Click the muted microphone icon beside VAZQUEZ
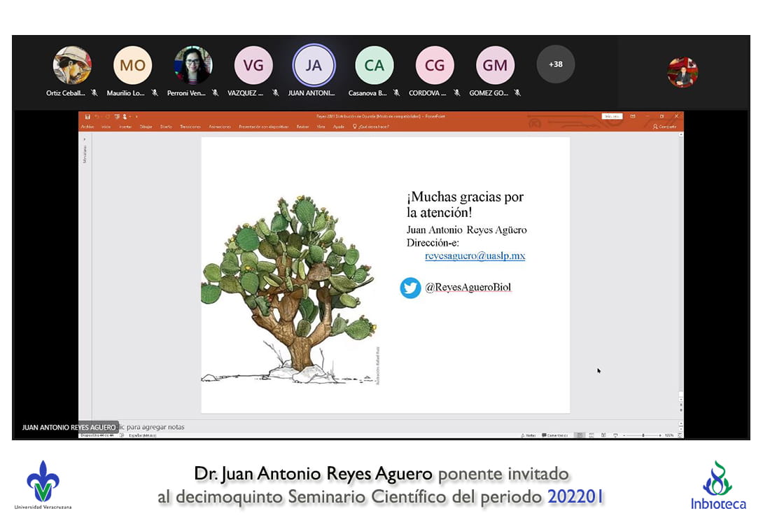Image resolution: width=763 pixels, height=532 pixels. coord(276,93)
